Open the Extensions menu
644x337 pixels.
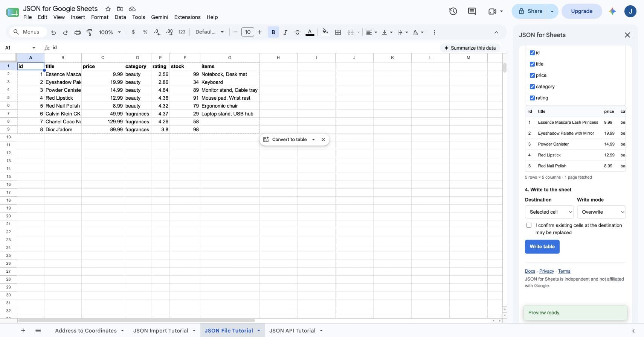pos(187,17)
